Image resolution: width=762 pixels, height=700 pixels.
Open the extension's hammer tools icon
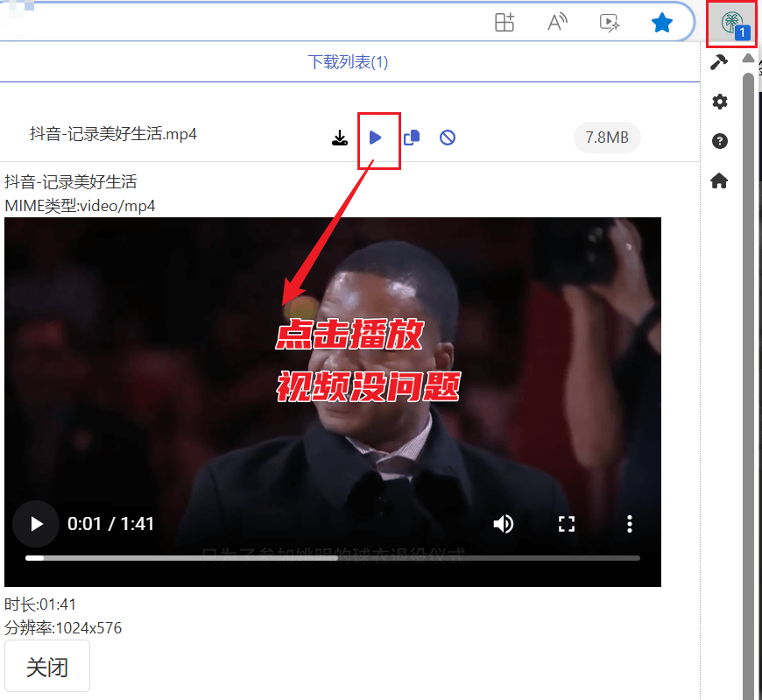click(719, 63)
